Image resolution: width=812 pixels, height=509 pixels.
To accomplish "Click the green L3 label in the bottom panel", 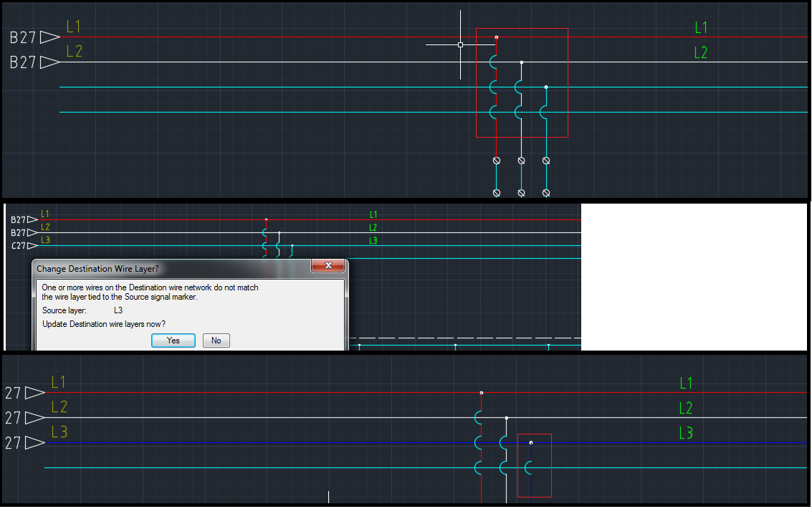I will [685, 432].
